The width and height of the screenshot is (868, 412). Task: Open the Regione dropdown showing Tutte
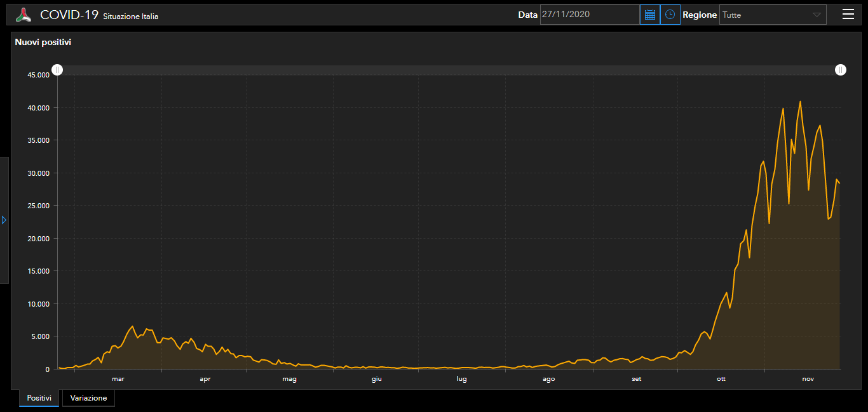[x=773, y=15]
